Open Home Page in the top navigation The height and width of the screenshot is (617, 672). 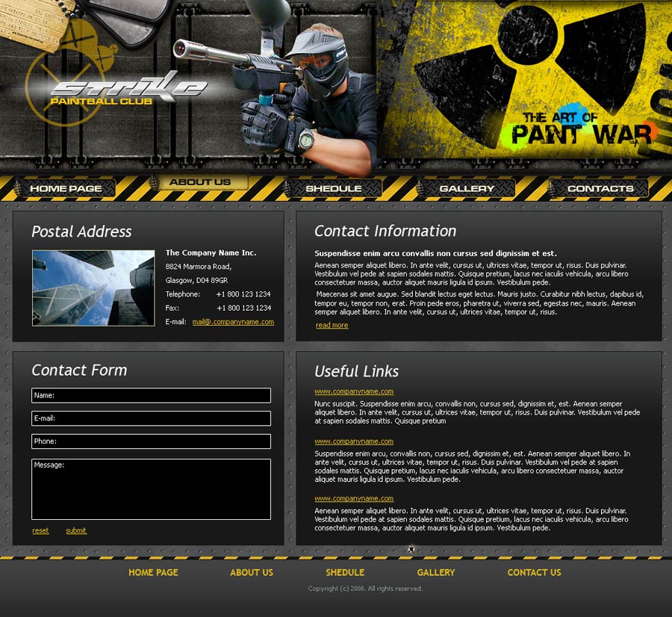(x=66, y=188)
